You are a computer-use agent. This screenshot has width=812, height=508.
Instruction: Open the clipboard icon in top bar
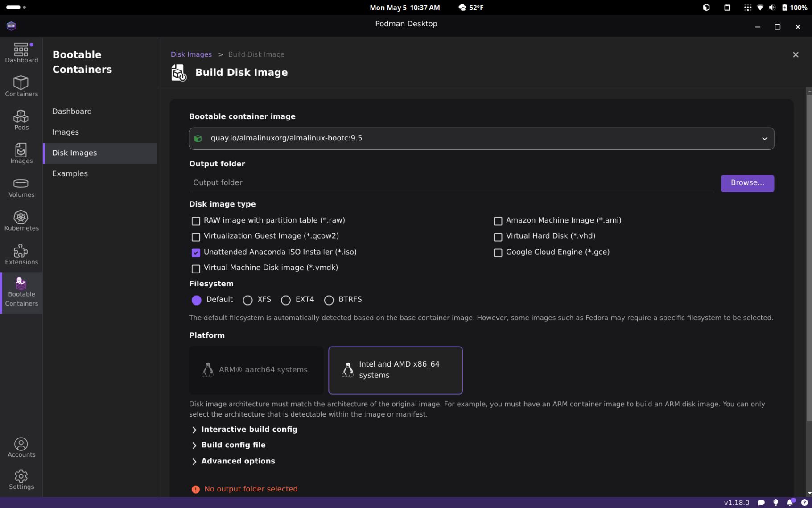(x=727, y=8)
